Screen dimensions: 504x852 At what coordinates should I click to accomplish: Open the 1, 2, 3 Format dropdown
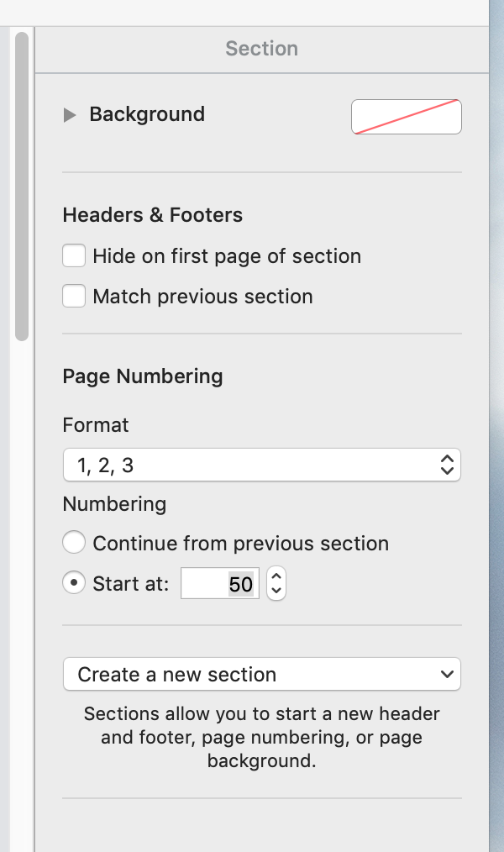(261, 465)
